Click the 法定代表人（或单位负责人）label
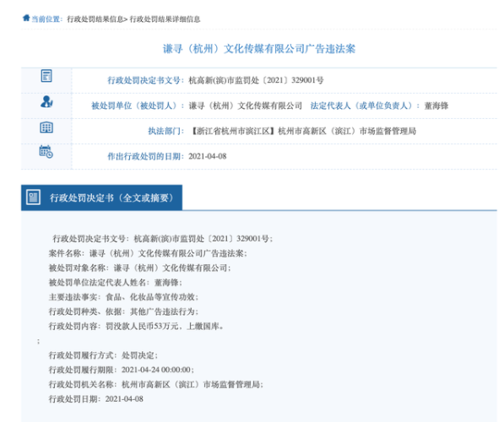The image size is (504, 422). [x=365, y=105]
